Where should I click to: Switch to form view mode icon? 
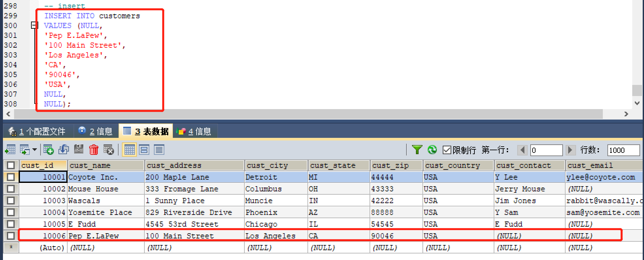point(144,150)
